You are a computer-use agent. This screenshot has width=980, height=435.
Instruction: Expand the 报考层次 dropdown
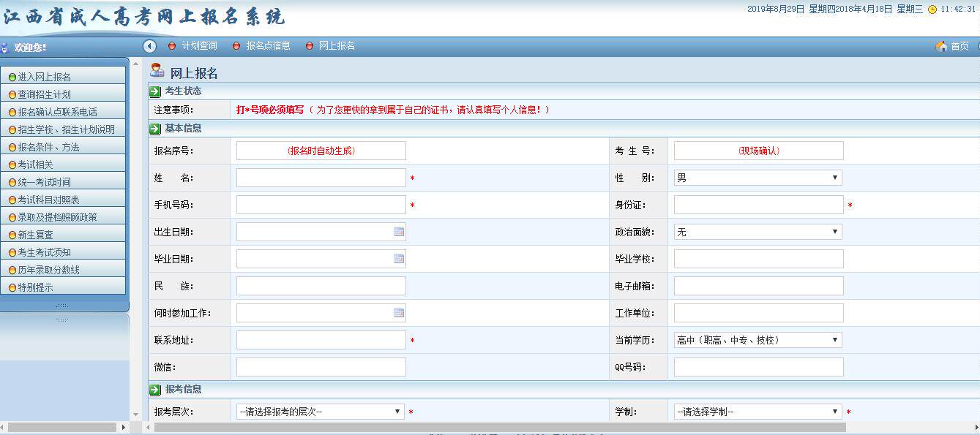320,412
